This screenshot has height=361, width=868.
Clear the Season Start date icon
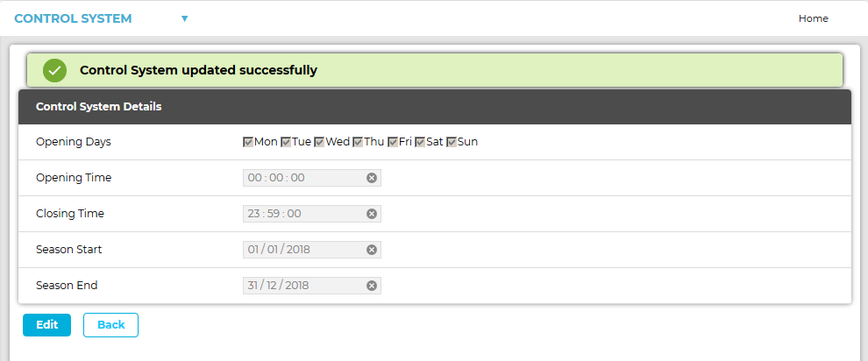pos(371,250)
